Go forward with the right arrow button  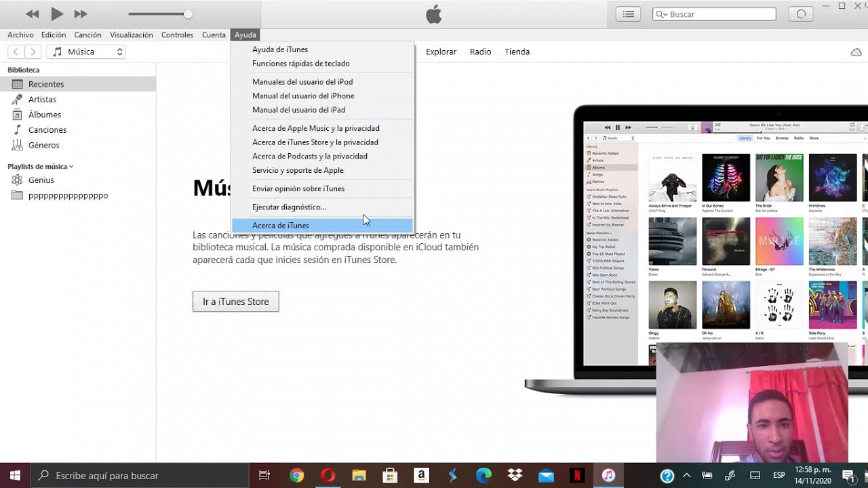[x=33, y=52]
